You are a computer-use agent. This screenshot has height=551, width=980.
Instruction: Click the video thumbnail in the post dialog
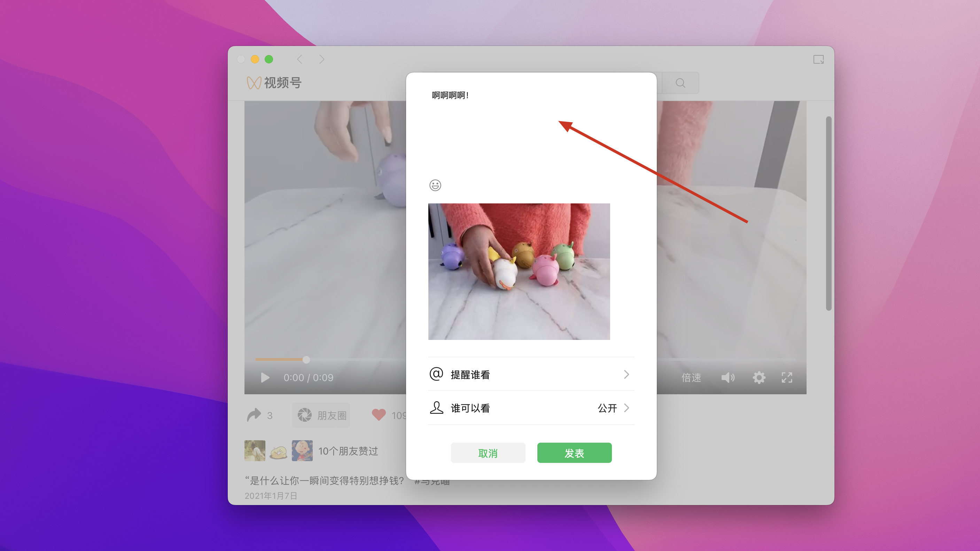tap(519, 271)
